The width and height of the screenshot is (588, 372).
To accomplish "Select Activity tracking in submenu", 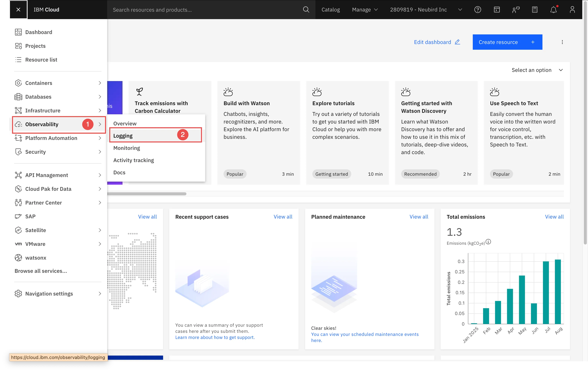I will (x=156, y=160).
